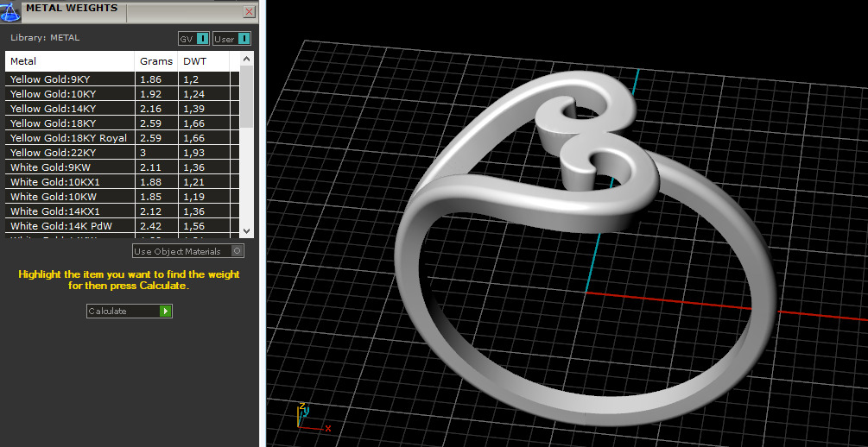Click the DWT value 1,93
The image size is (868, 447).
193,152
